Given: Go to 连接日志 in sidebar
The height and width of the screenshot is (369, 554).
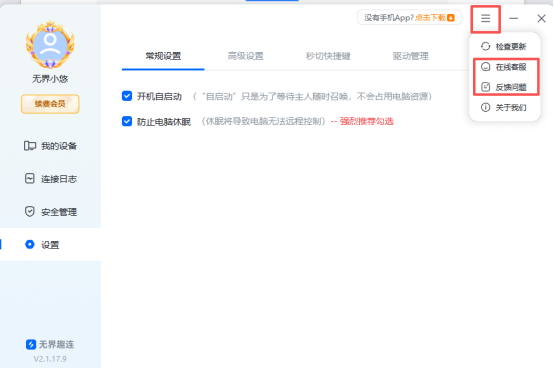Looking at the screenshot, I should (x=50, y=178).
